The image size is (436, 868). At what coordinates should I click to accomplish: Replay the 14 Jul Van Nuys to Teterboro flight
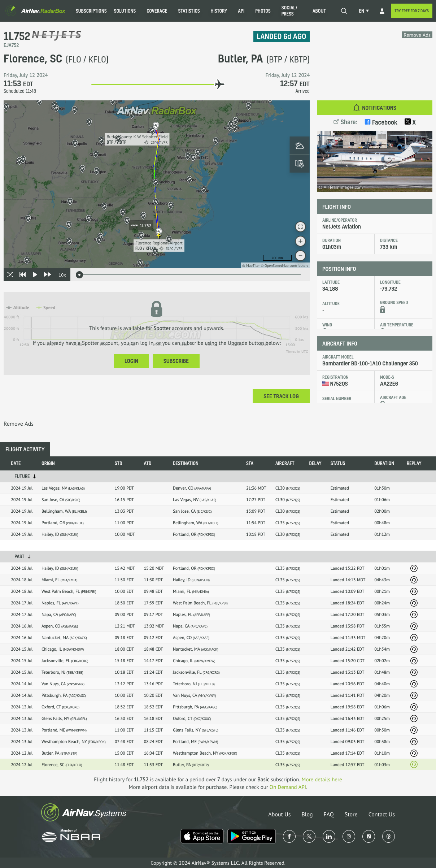[x=414, y=684]
